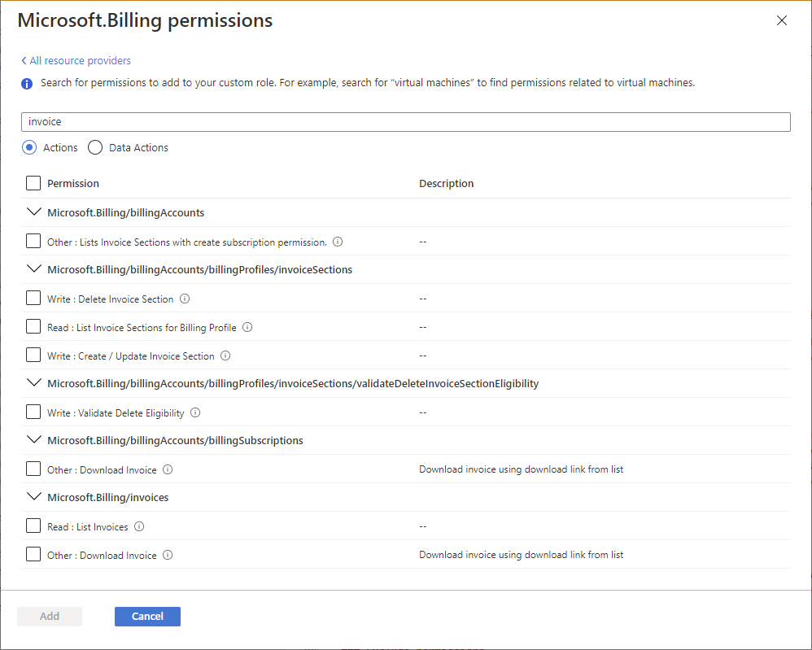View info for List Invoice Sections for Billing Profile
Image resolution: width=812 pixels, height=650 pixels.
pos(247,327)
